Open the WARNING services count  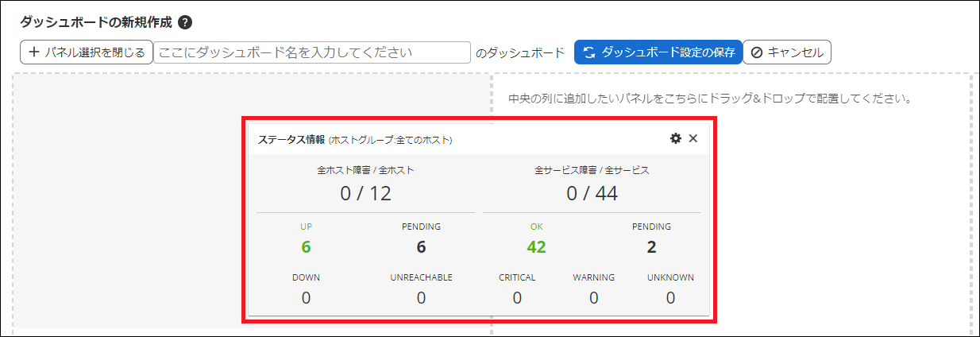(593, 298)
